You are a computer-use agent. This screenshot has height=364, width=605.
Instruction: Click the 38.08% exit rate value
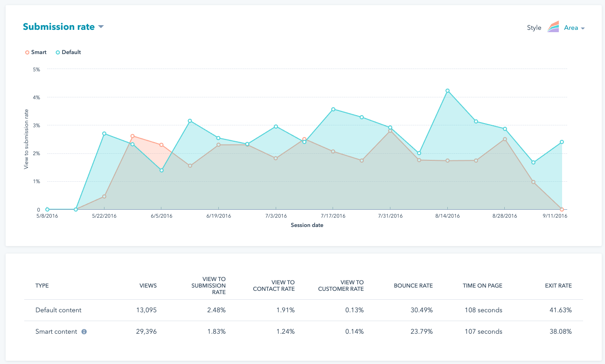tap(561, 332)
